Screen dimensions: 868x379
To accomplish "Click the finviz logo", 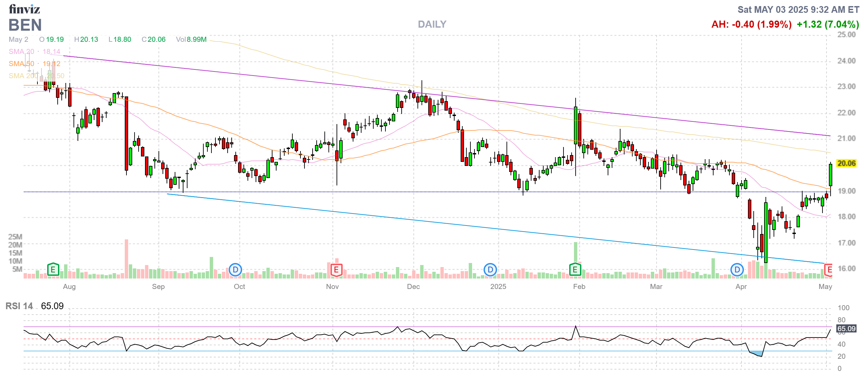I will tap(24, 9).
